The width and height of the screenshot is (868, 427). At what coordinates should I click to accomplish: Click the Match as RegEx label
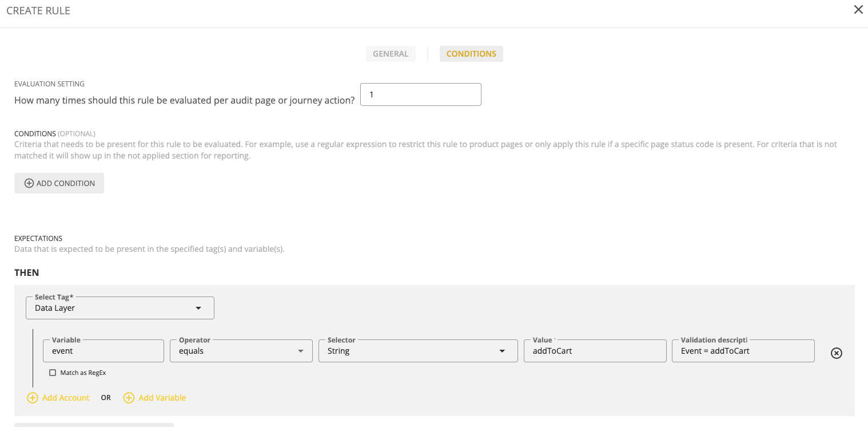tap(83, 373)
